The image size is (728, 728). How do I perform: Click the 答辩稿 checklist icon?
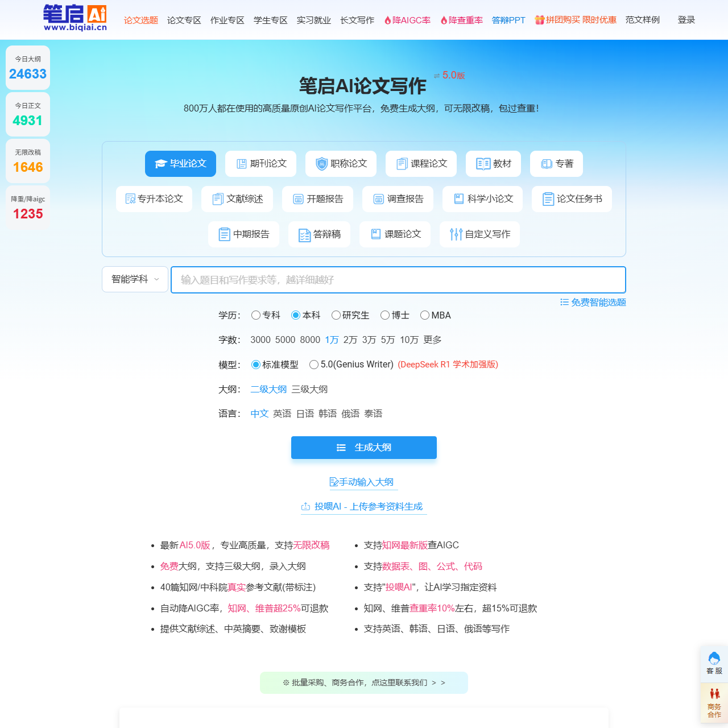(x=304, y=234)
